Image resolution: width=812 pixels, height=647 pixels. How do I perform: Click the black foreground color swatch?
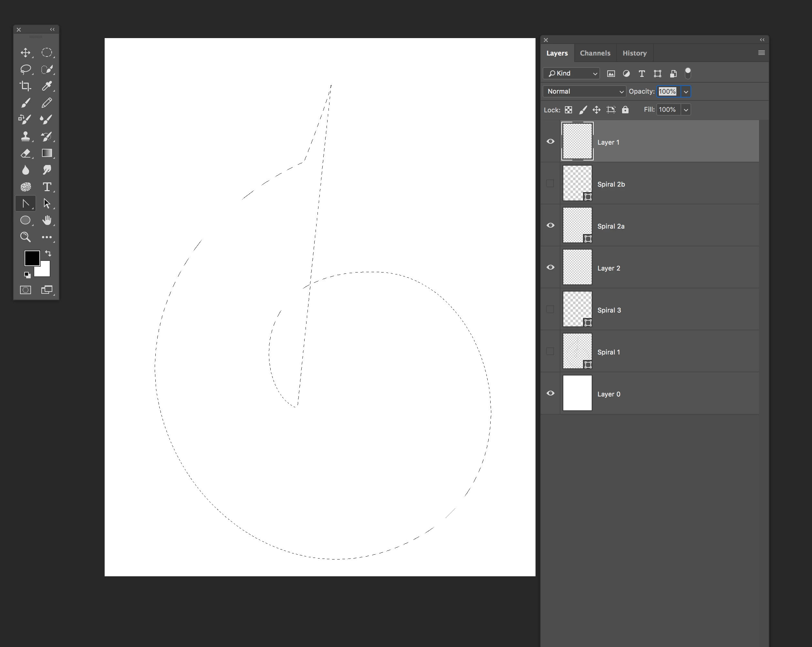point(32,258)
